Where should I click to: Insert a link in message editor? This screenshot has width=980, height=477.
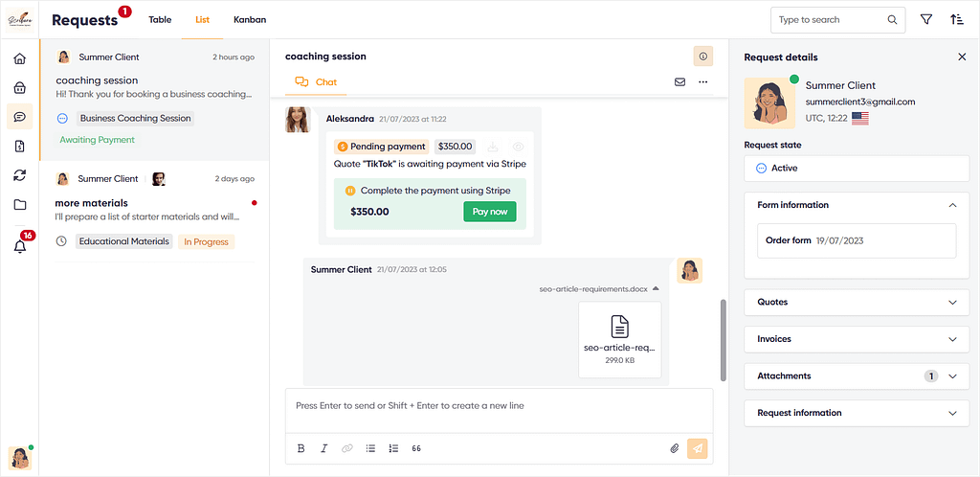[346, 448]
